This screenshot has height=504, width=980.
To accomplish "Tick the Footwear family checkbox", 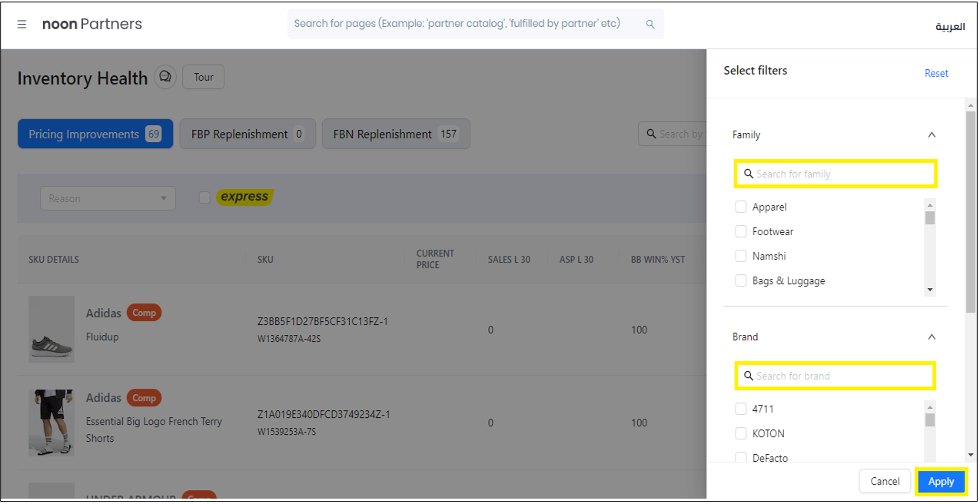I will click(741, 231).
